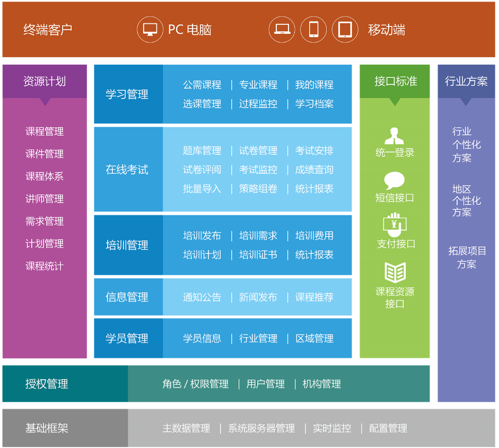Open 学习档案 under 学习管理
Image resolution: width=499 pixels, height=448 pixels.
click(314, 104)
